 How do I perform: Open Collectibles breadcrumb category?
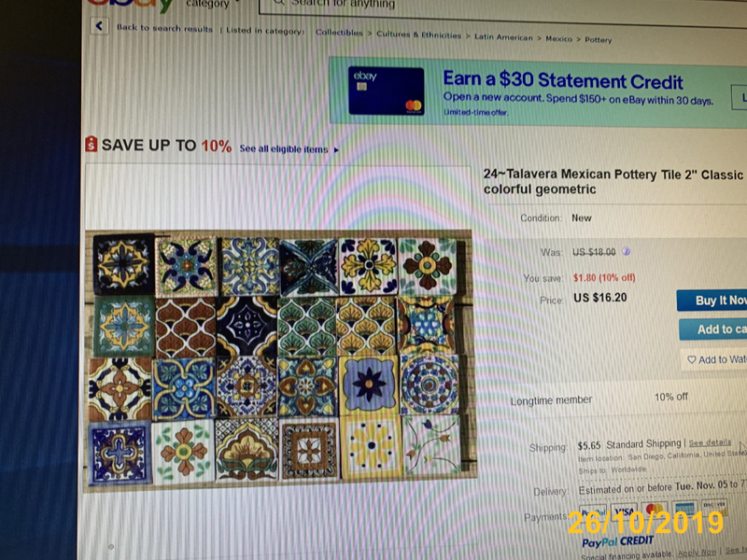pyautogui.click(x=339, y=33)
